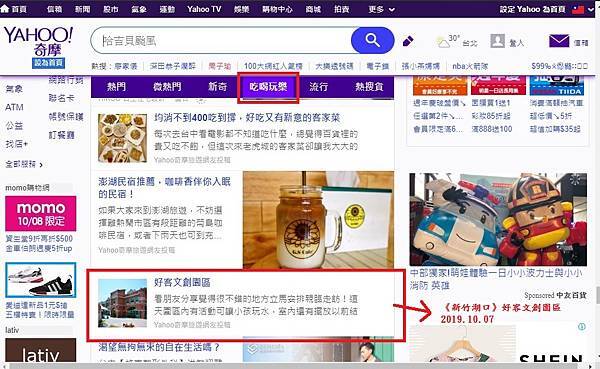Open 購物中心 in the top navigation bar
Image resolution: width=600 pixels, height=369 pixels.
click(277, 9)
